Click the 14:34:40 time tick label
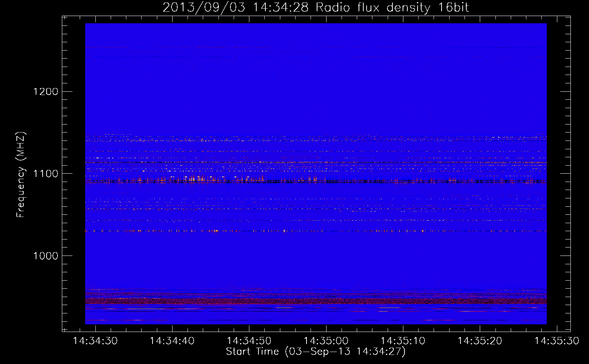 coord(172,341)
